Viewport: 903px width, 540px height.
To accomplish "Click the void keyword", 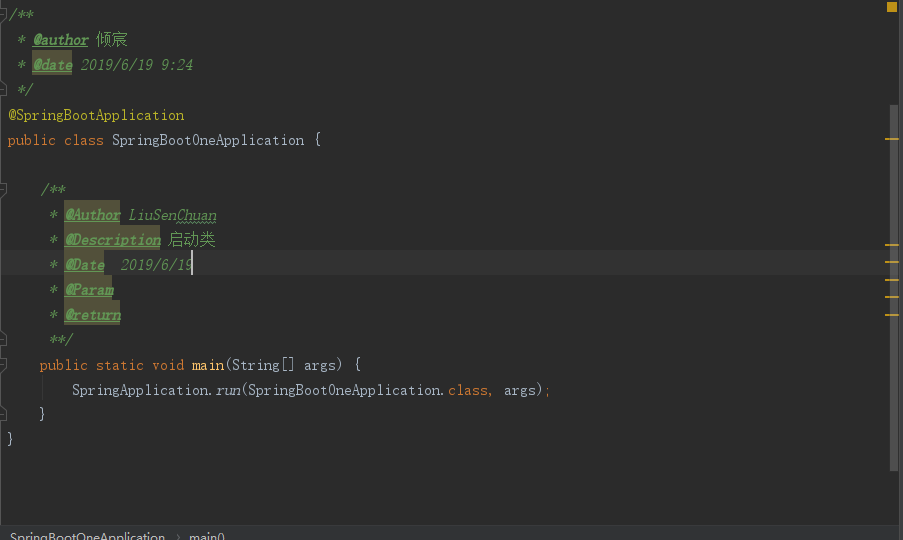I will 168,365.
